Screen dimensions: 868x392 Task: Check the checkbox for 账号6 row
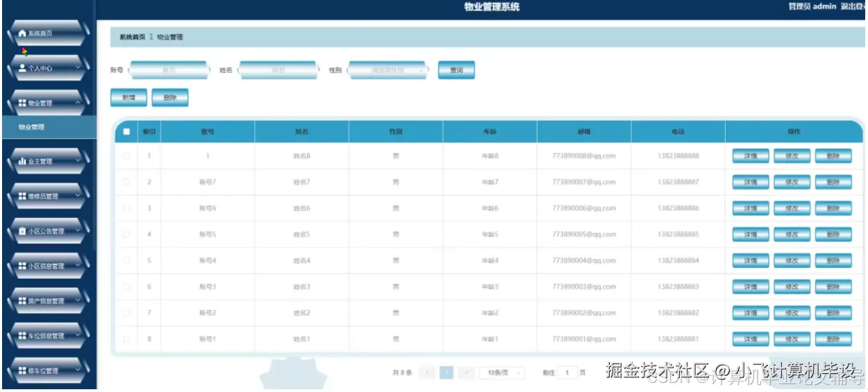tap(126, 208)
